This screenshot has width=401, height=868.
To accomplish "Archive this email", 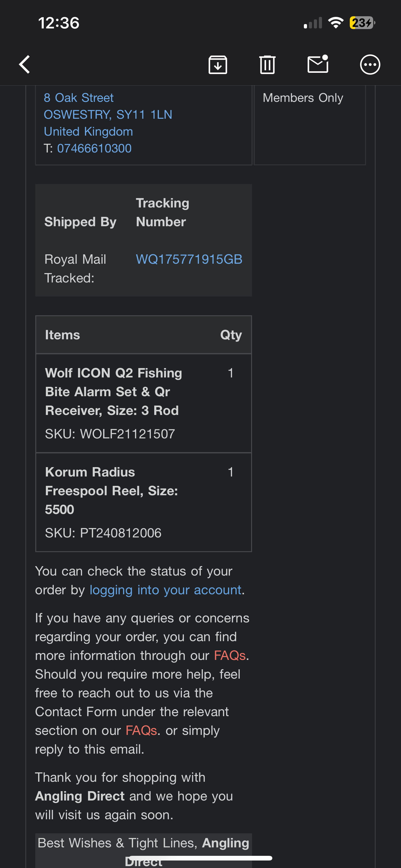I will click(217, 64).
